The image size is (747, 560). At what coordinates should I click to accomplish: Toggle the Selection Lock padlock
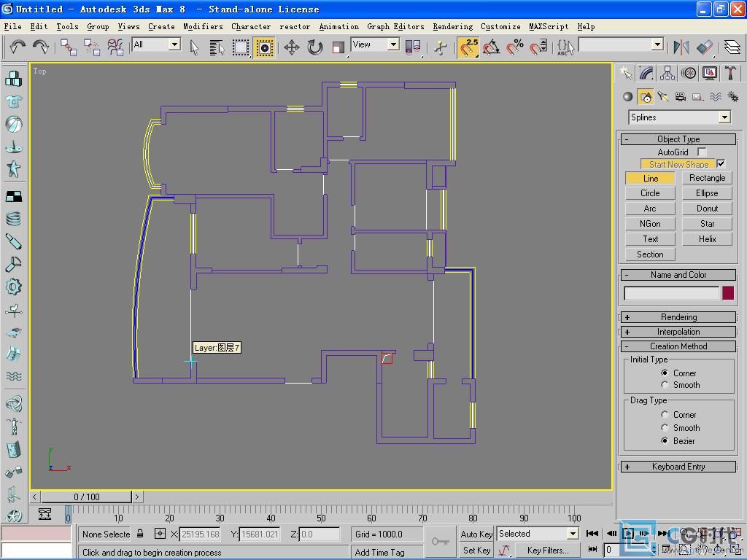point(140,534)
